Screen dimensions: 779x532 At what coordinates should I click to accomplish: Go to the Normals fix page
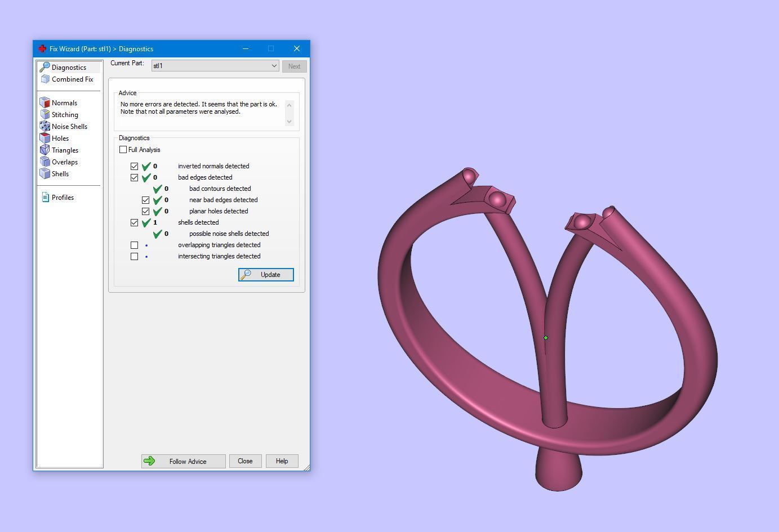64,102
